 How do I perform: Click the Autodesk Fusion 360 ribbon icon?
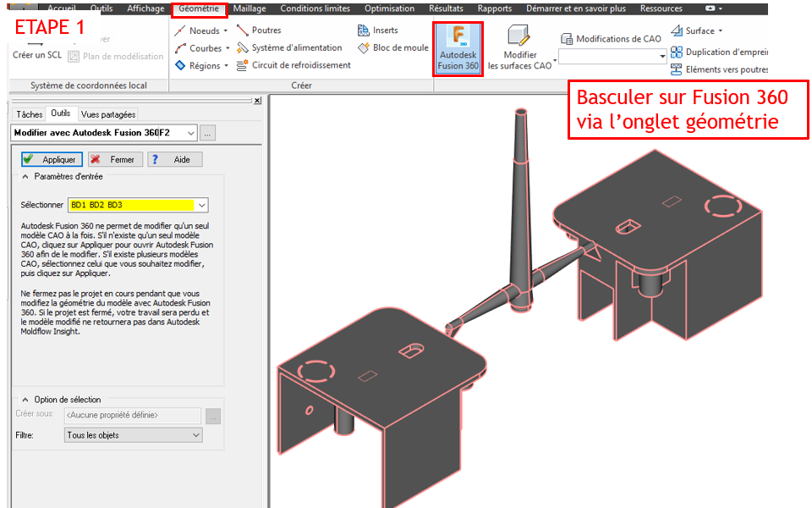pos(458,47)
